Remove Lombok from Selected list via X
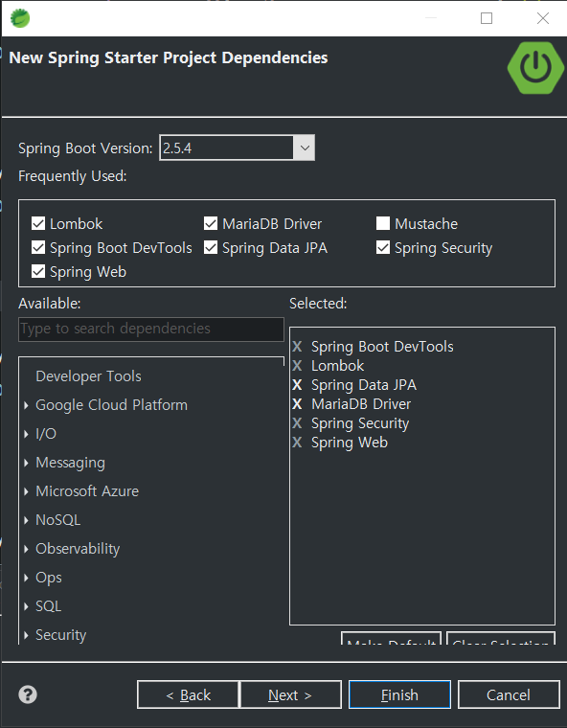The image size is (567, 728). pyautogui.click(x=297, y=366)
